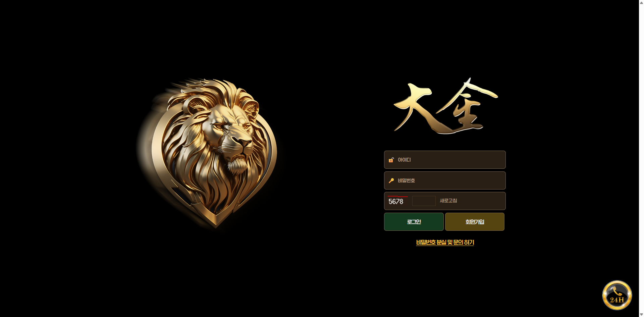Refresh the captcha via 새로고침

click(448, 201)
